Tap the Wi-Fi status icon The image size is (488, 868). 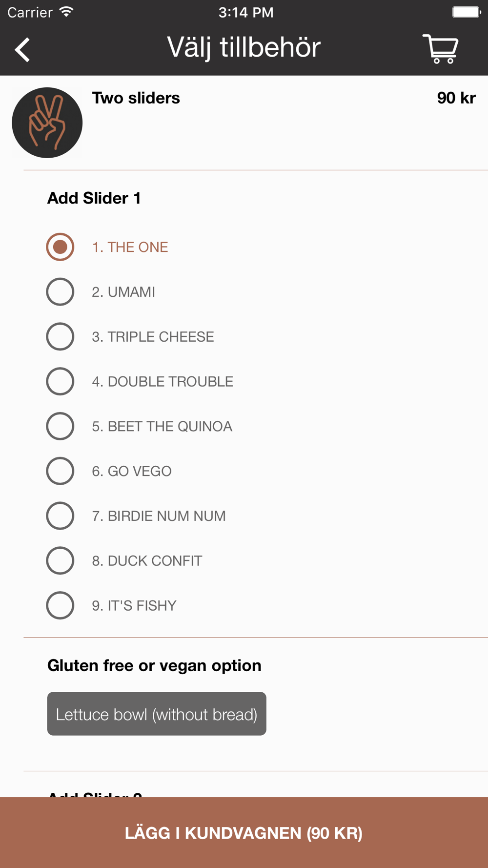pos(66,12)
